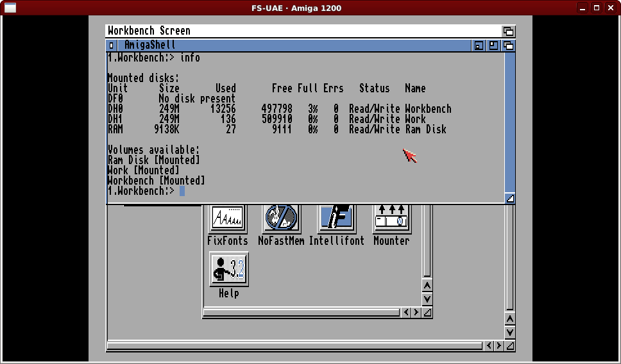Minimize the FS-UAE emulator window
The height and width of the screenshot is (364, 621).
[583, 8]
